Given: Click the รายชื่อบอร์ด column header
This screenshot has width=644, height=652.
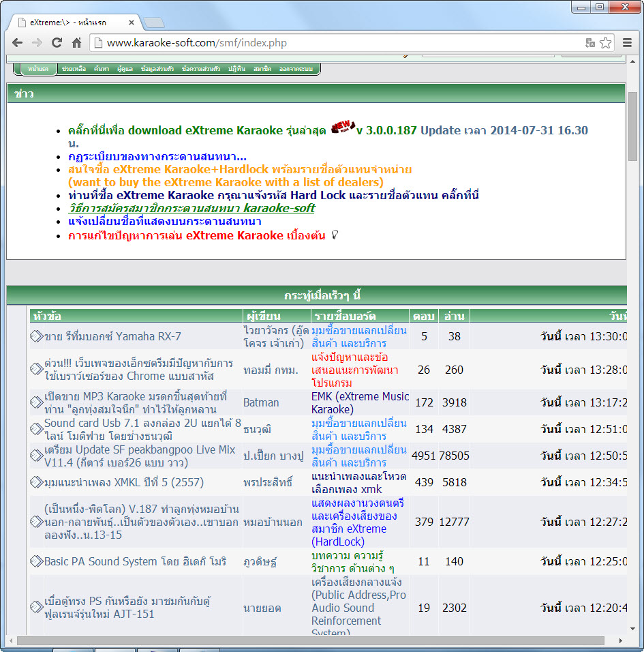Looking at the screenshot, I should point(361,316).
